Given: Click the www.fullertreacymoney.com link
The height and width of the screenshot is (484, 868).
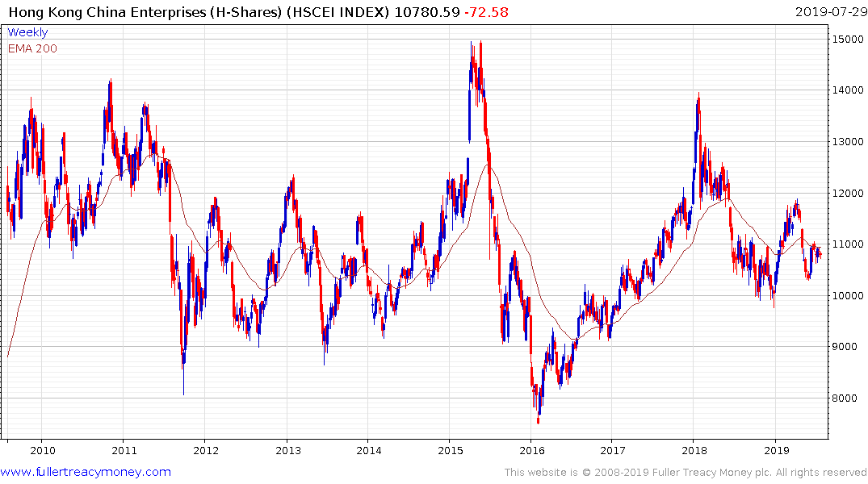Looking at the screenshot, I should coord(86,472).
